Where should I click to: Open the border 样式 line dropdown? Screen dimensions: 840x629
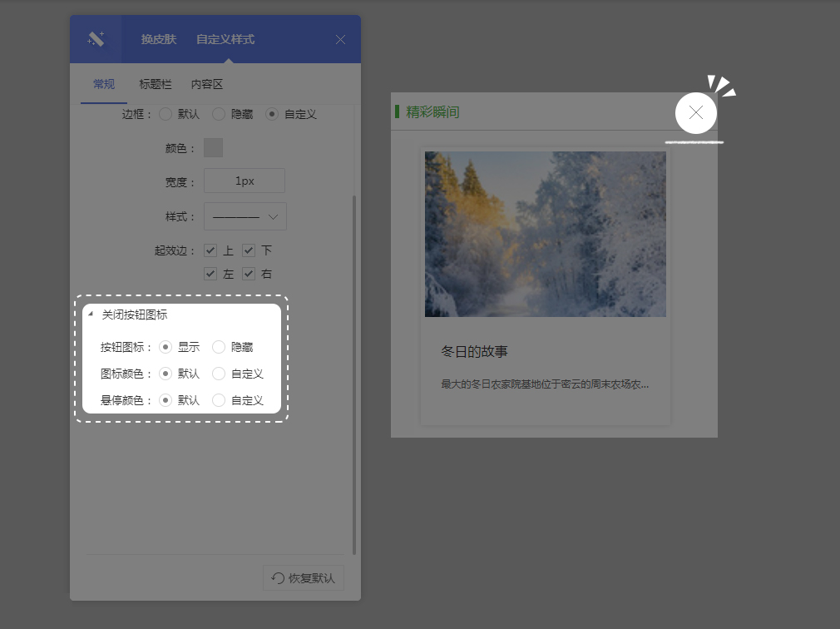[x=245, y=216]
